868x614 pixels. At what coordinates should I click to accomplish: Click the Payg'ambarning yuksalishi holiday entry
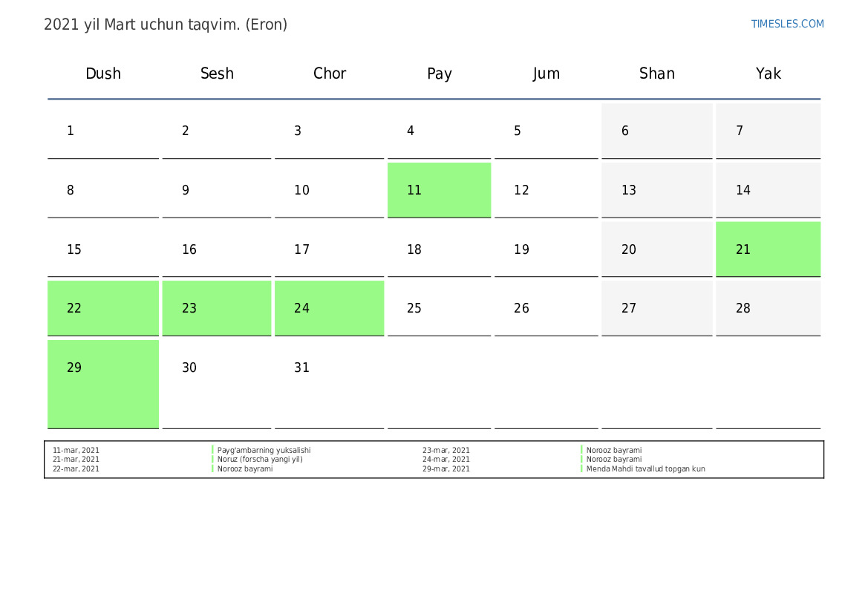click(264, 450)
